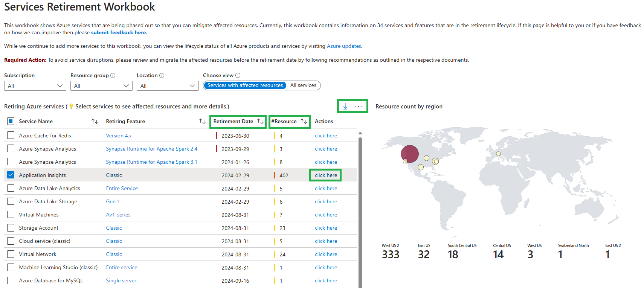Click the West US 2 map bubble
644x288 pixels.
(410, 154)
